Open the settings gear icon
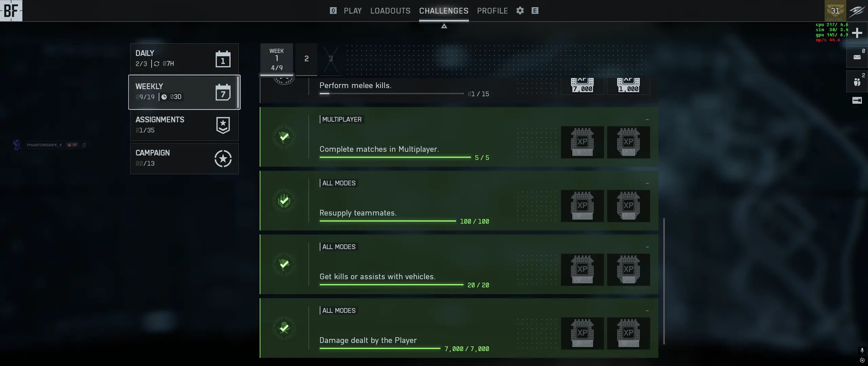The width and height of the screenshot is (868, 366). pos(520,11)
